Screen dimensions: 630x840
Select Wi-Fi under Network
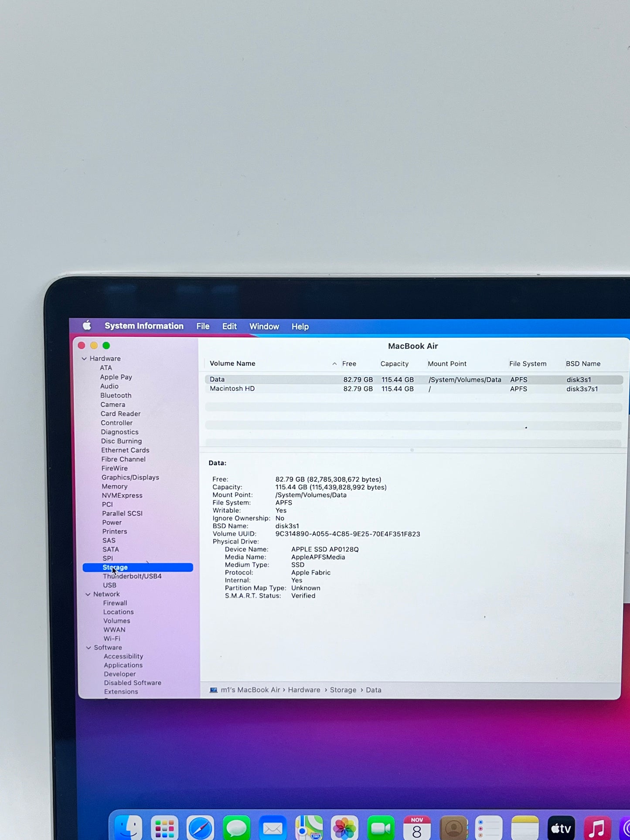coord(112,639)
